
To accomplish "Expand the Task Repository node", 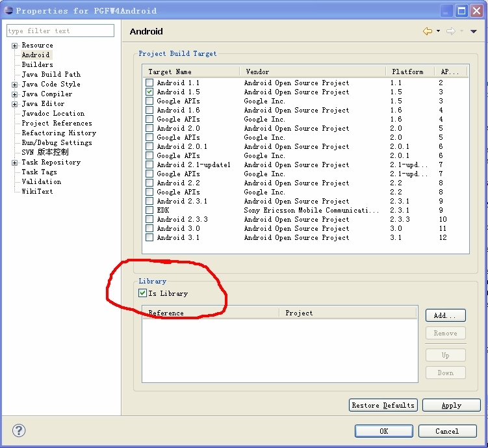I will pyautogui.click(x=14, y=163).
